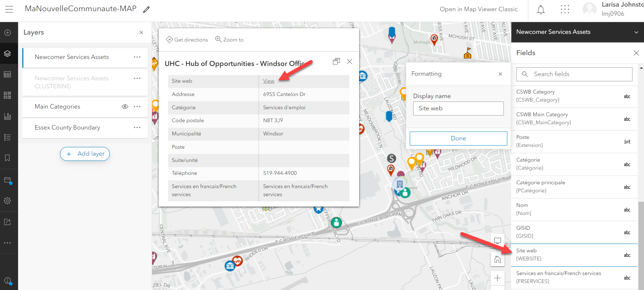Viewport: 644px width, 290px height.
Task: Click the map Home extent button
Action: (x=498, y=259)
